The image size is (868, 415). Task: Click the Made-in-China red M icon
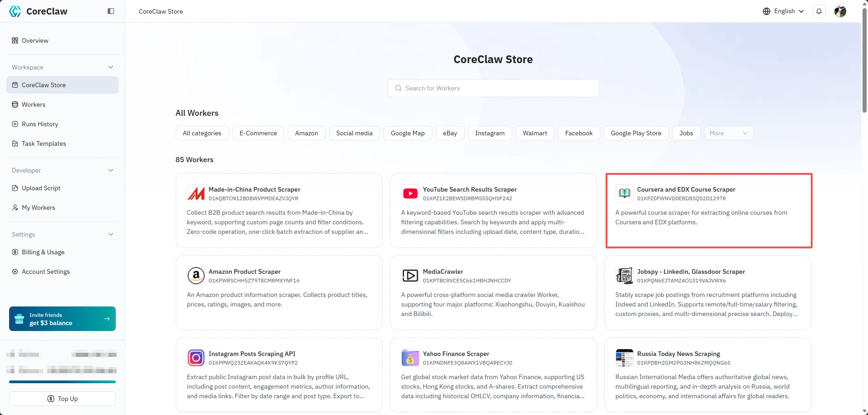(x=196, y=193)
